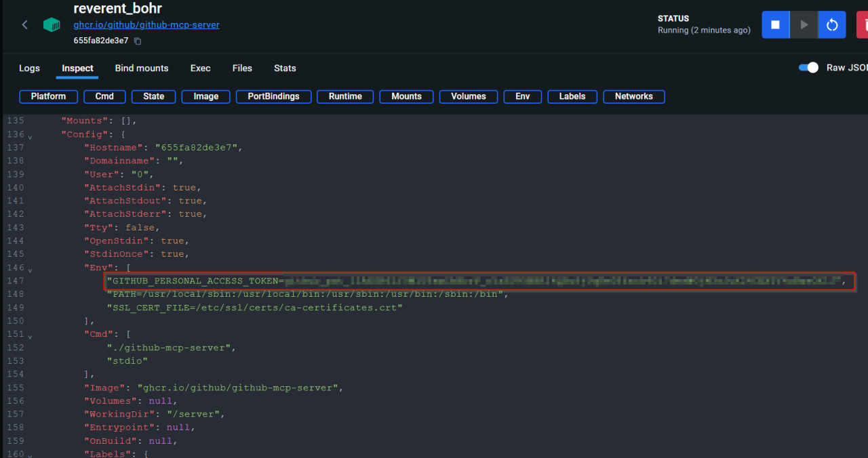Open the ghcr.io/github/github-mcp-server image link
Viewport: 868px width, 458px height.
146,24
